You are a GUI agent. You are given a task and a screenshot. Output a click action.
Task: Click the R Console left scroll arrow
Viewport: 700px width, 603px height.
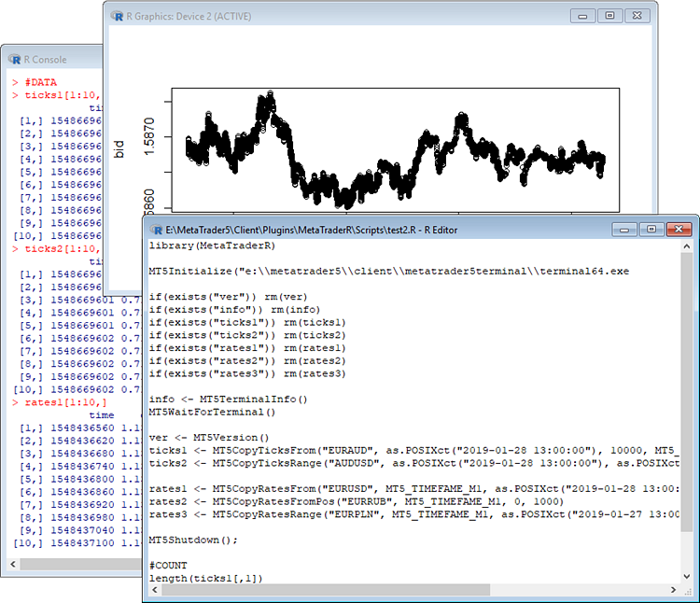point(14,564)
